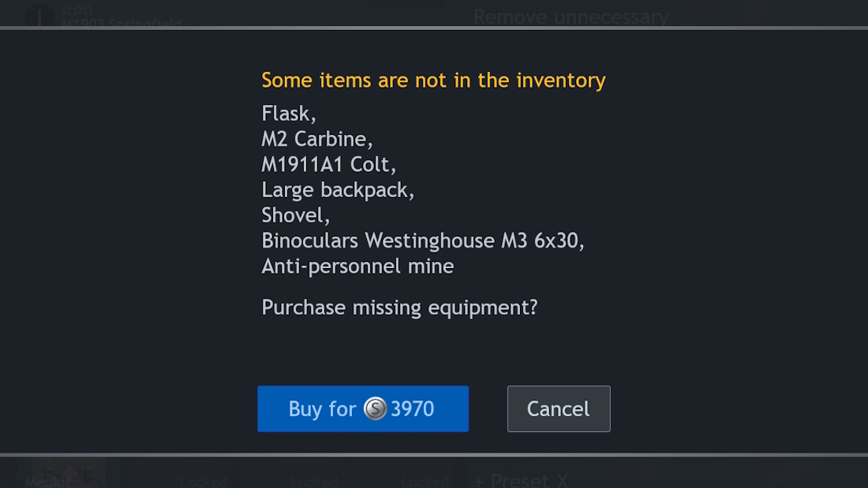Select the M2 Carbine list entry
The width and height of the screenshot is (868, 488).
coord(317,139)
